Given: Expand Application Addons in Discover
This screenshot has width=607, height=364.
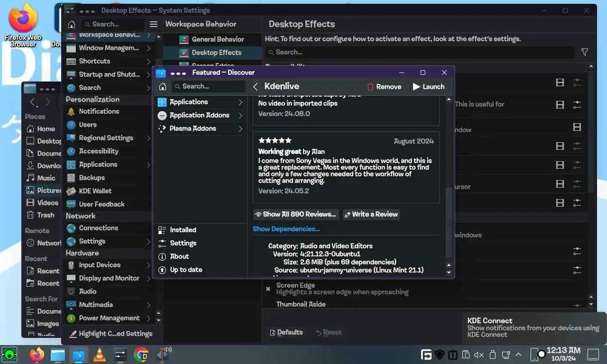Looking at the screenshot, I should click(240, 115).
